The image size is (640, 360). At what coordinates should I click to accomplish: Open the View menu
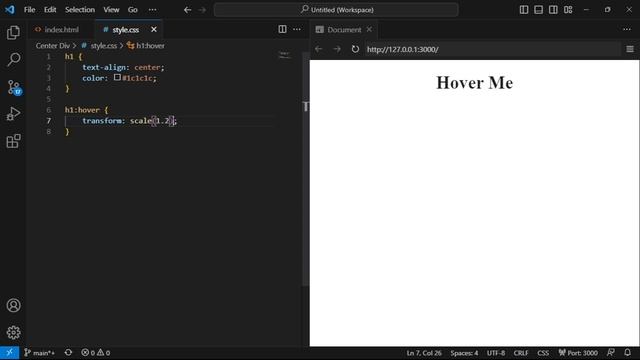click(x=111, y=9)
